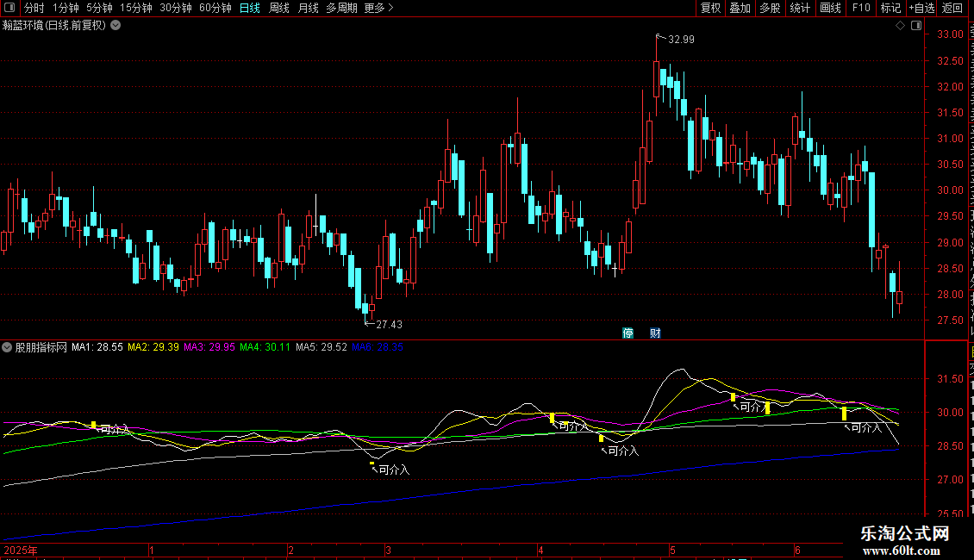Click the diamond marker icon above chart

(900, 26)
